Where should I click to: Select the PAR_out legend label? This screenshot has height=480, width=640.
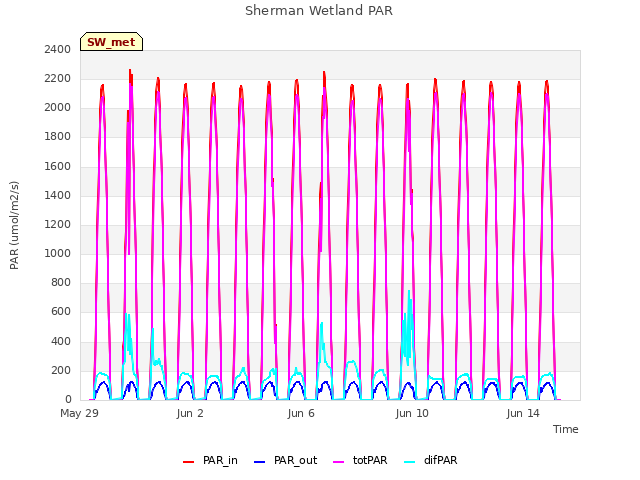296,460
